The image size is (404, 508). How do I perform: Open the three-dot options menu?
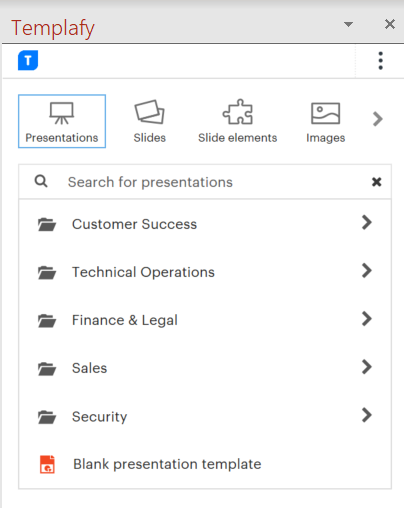tap(380, 61)
